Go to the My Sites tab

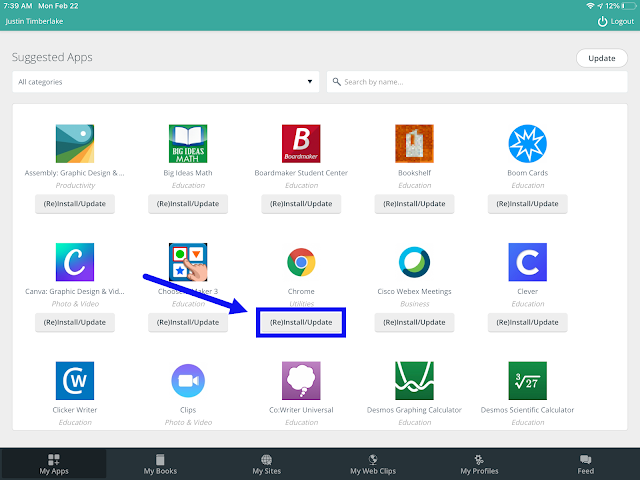click(x=267, y=464)
